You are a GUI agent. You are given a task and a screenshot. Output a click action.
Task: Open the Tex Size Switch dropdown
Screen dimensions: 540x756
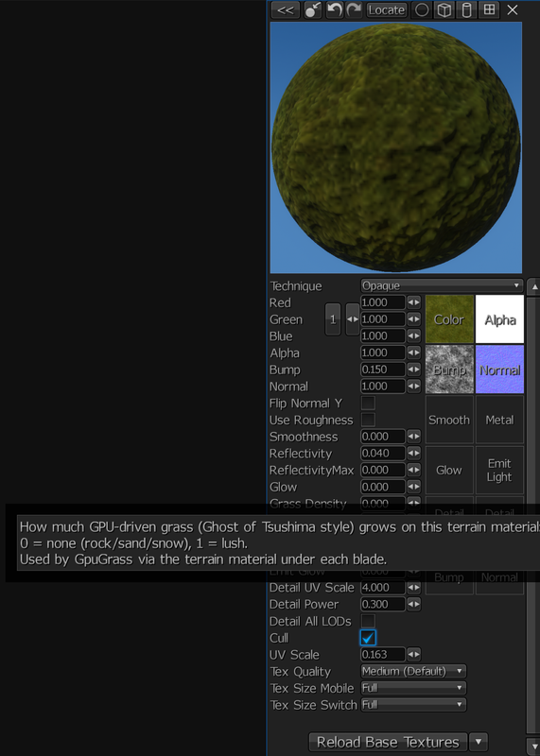tap(413, 705)
